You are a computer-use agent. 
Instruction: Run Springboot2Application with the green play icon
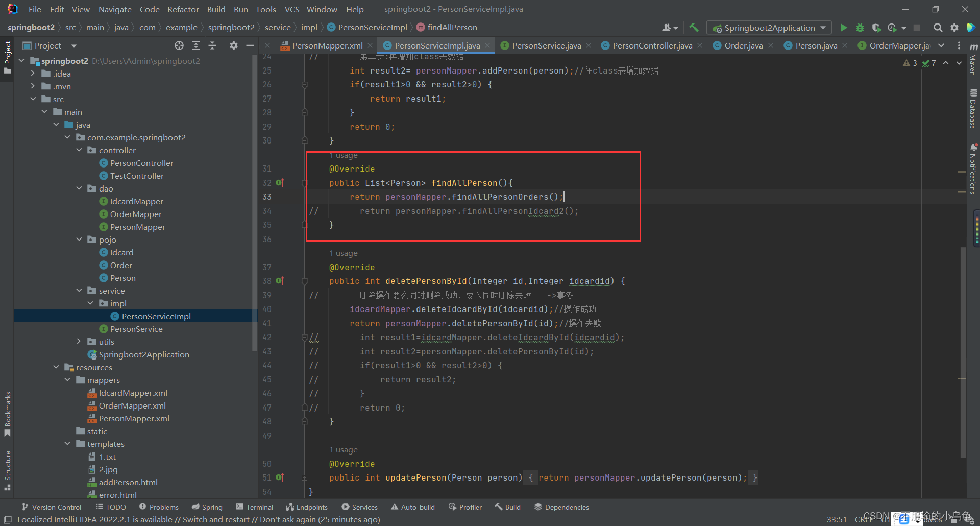pyautogui.click(x=844, y=28)
